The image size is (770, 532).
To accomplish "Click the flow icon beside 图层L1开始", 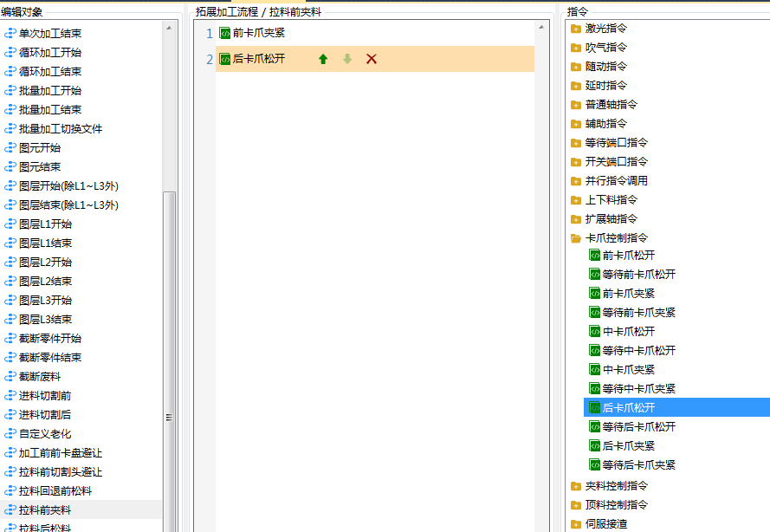I will click(10, 224).
